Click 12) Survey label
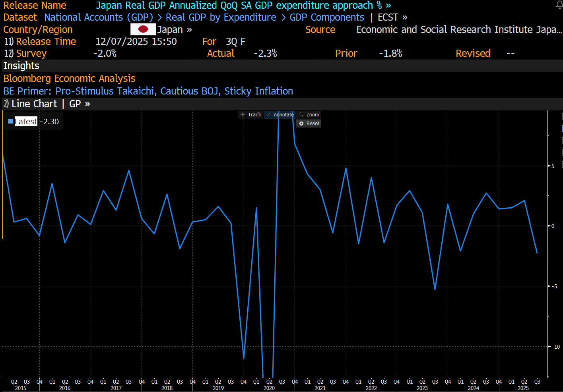563x392 pixels. 25,54
